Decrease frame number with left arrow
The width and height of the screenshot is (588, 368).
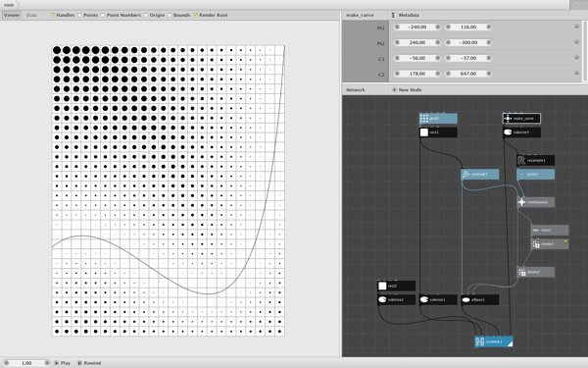pos(6,363)
